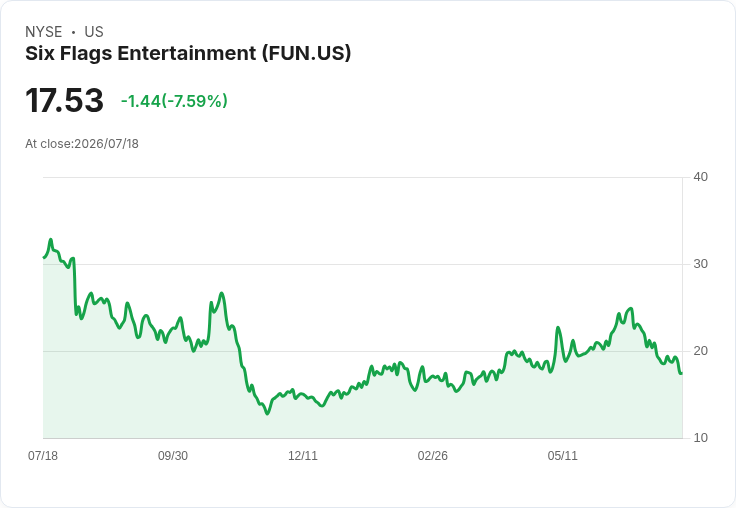Click the Six Flags Entertainment (FUN.US) title
The height and width of the screenshot is (508, 736).
click(188, 53)
